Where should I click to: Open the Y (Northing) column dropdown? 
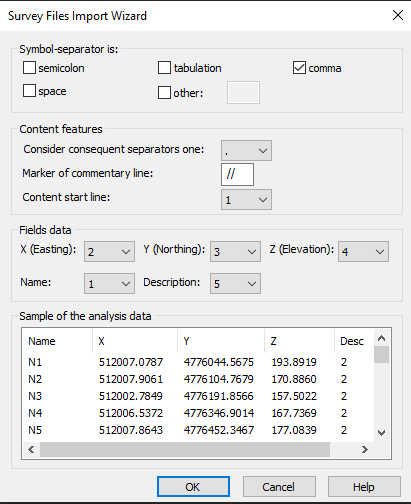point(235,252)
